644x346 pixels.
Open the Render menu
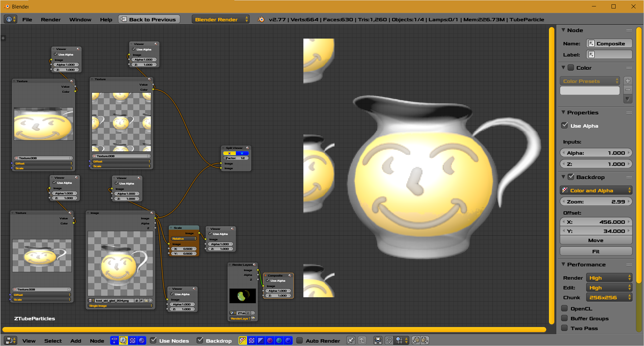pyautogui.click(x=51, y=19)
